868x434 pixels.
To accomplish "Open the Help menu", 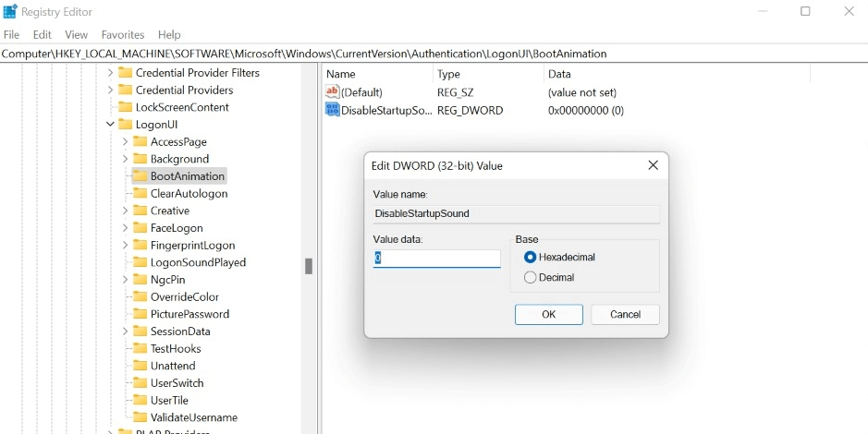I will click(169, 34).
